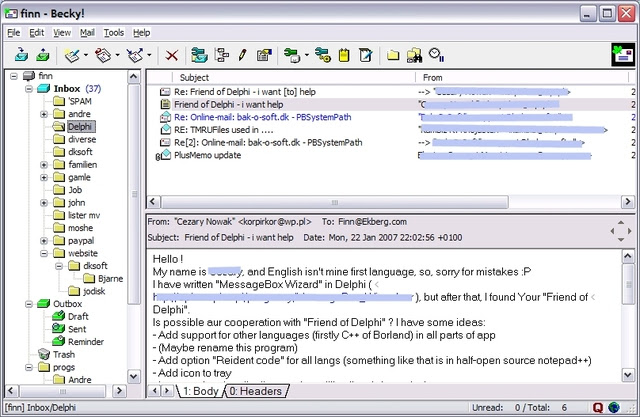Switch to the 0: Headers tab
640x417 pixels.
pos(256,391)
